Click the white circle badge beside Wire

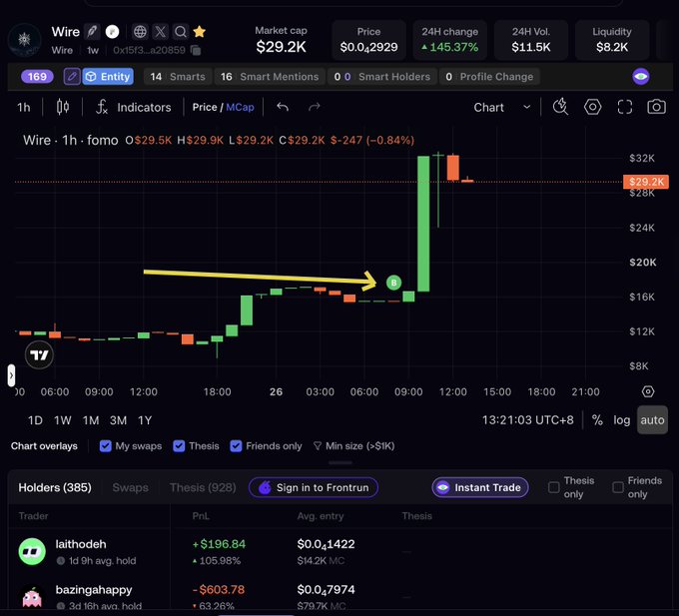tap(112, 32)
